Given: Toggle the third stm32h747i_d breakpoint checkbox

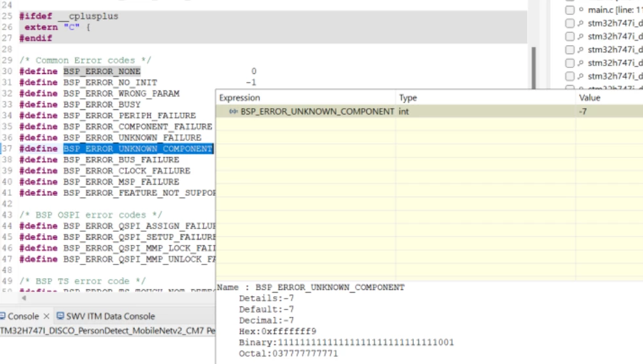Looking at the screenshot, I should (x=570, y=50).
